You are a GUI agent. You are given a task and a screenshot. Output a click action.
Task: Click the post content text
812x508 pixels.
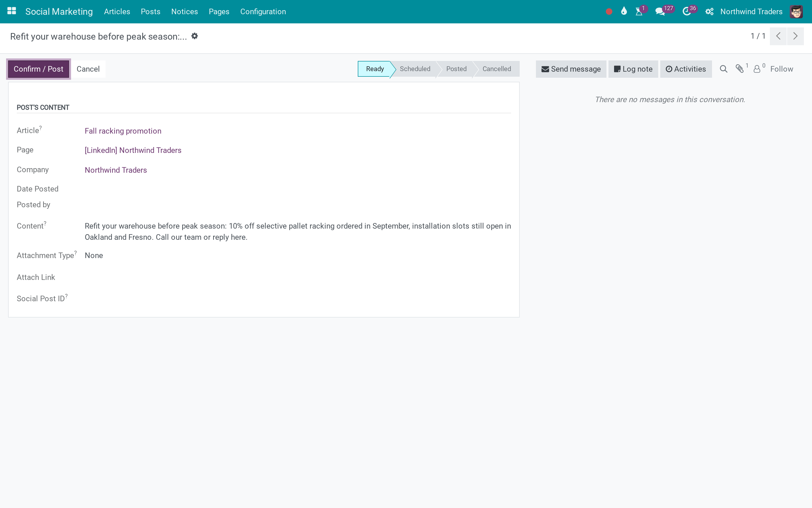coord(298,231)
